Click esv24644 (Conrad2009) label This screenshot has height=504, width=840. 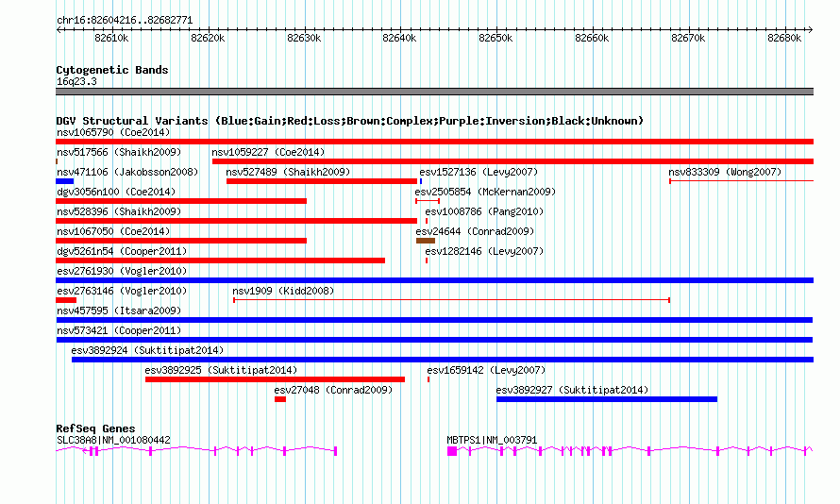(475, 231)
